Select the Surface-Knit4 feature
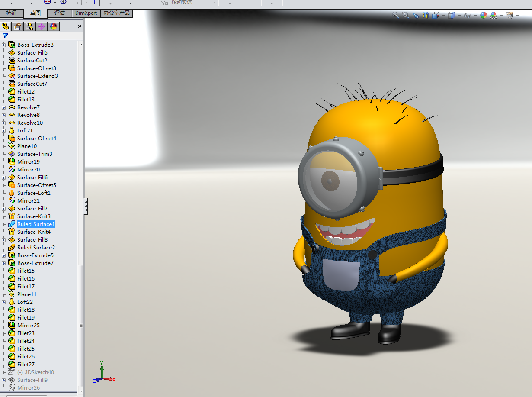 [x=34, y=232]
